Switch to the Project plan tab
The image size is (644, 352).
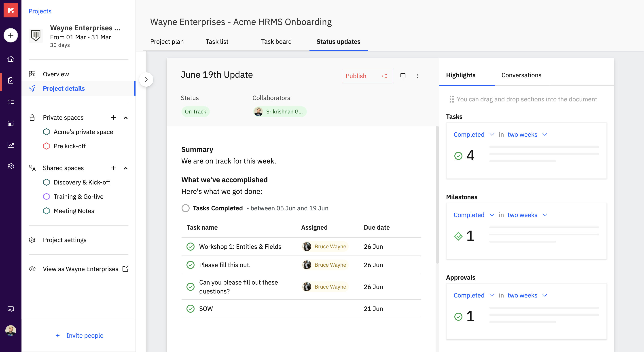click(167, 42)
